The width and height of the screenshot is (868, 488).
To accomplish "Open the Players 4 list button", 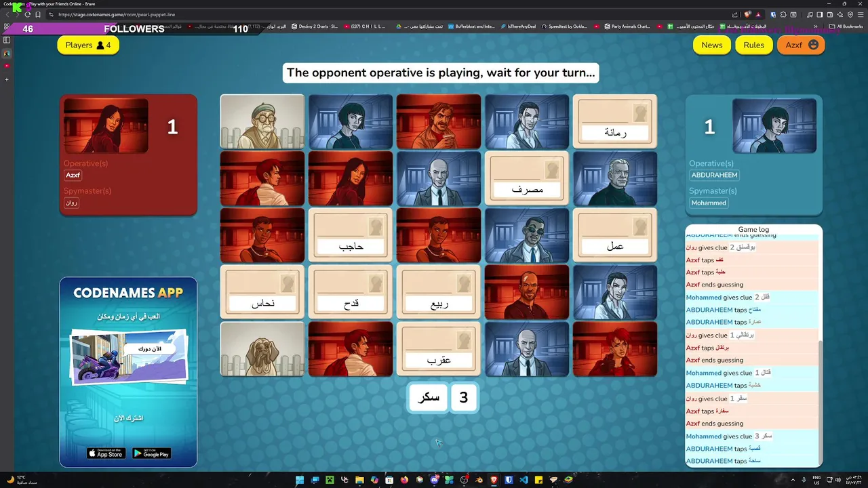I will (88, 45).
